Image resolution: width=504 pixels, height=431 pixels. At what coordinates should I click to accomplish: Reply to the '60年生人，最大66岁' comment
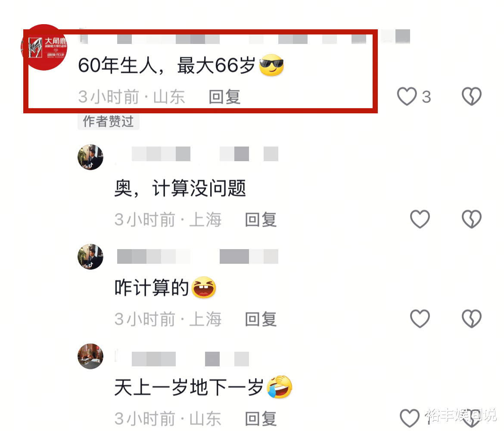click(225, 97)
